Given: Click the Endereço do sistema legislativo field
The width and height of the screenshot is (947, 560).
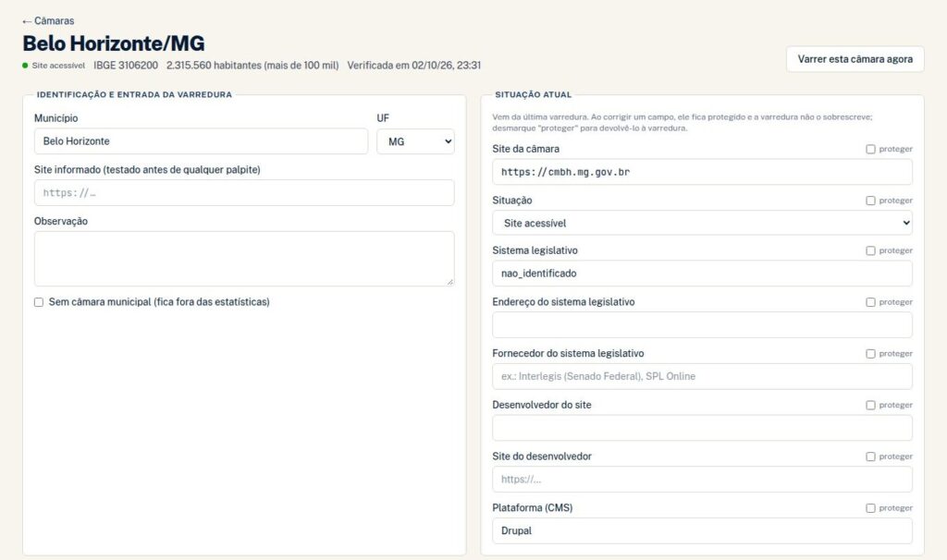Looking at the screenshot, I should point(702,324).
